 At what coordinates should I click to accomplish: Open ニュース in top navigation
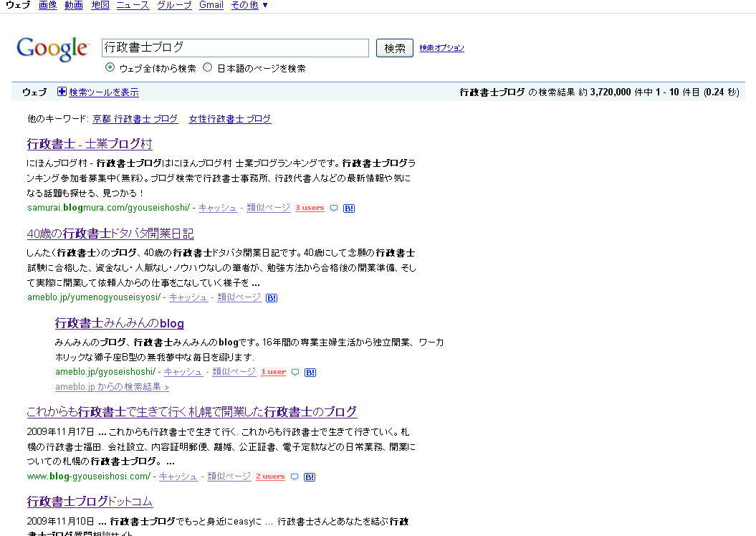click(x=133, y=5)
